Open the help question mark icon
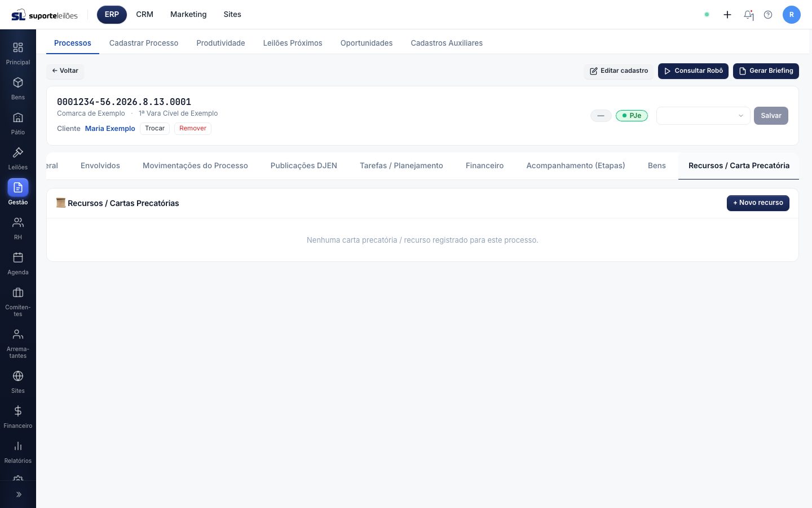 pos(768,15)
